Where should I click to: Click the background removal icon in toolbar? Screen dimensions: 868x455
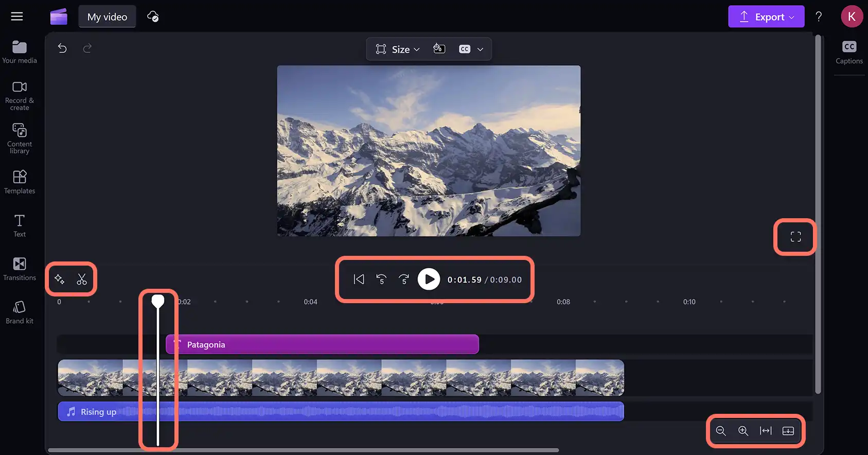439,49
